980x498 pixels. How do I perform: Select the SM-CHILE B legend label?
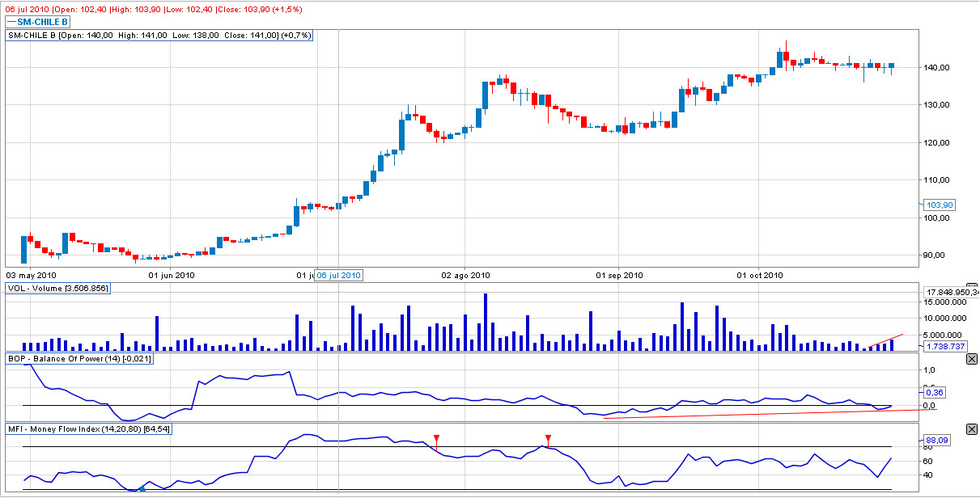click(x=40, y=22)
